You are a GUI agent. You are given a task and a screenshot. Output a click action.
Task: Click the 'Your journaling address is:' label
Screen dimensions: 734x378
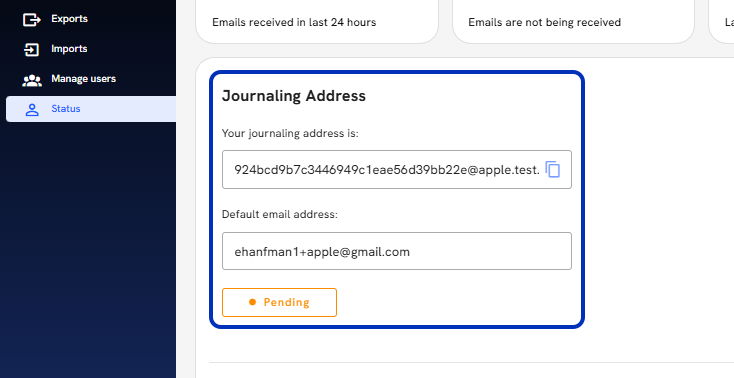(x=290, y=133)
